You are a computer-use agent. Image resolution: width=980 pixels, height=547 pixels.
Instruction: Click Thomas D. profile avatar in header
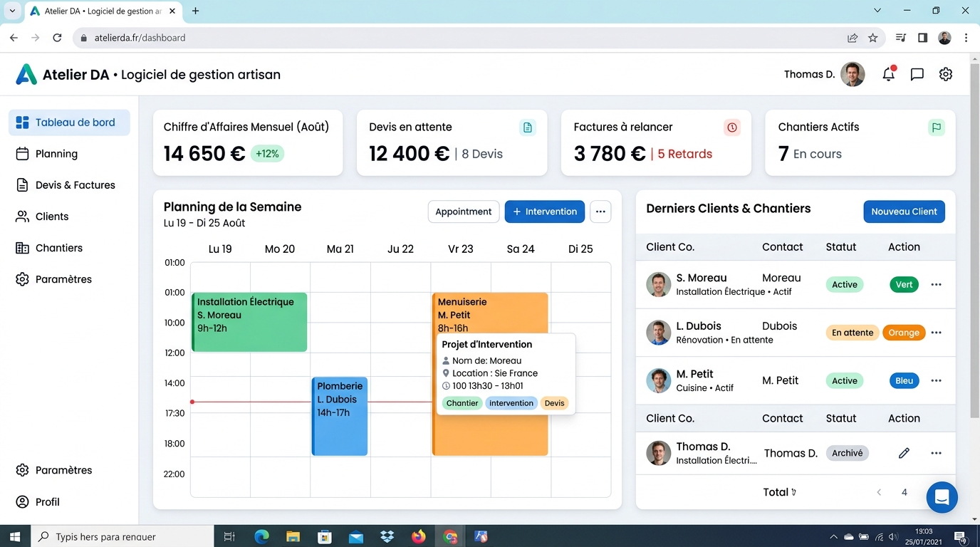[x=853, y=74]
